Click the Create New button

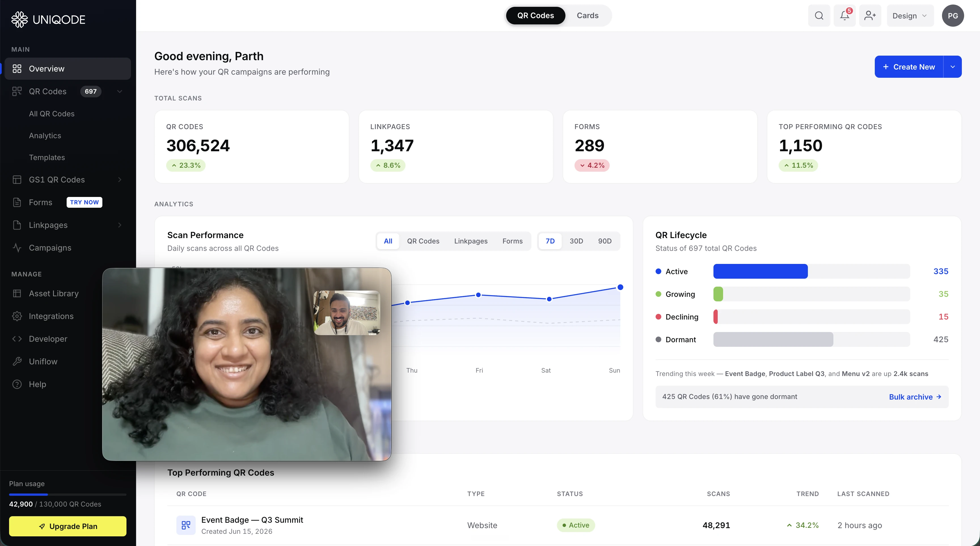tap(909, 67)
